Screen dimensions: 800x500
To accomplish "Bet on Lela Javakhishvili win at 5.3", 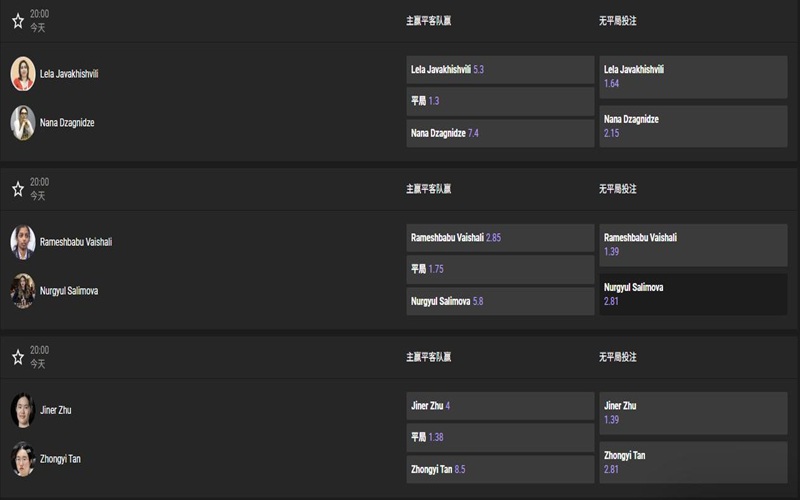I will 500,70.
